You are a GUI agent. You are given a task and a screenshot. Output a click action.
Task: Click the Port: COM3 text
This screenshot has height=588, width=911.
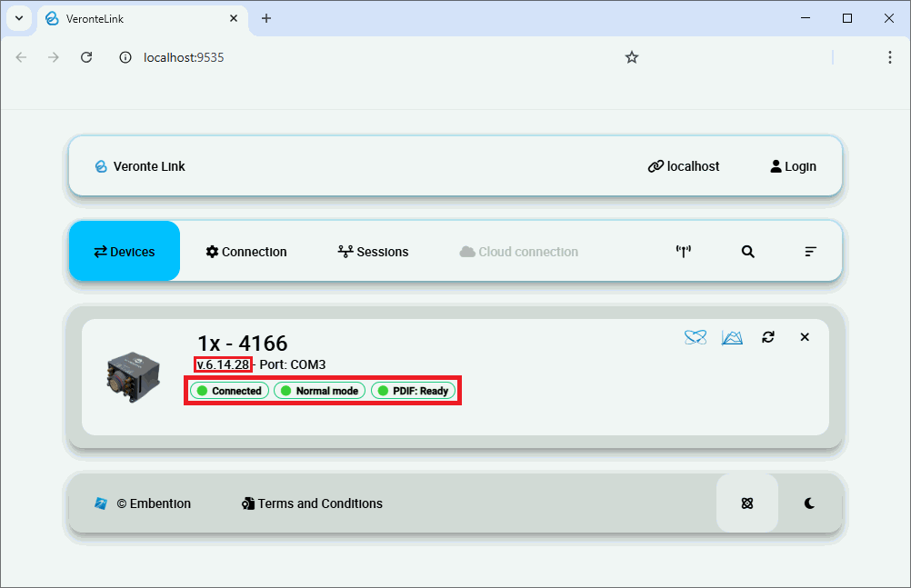click(292, 364)
